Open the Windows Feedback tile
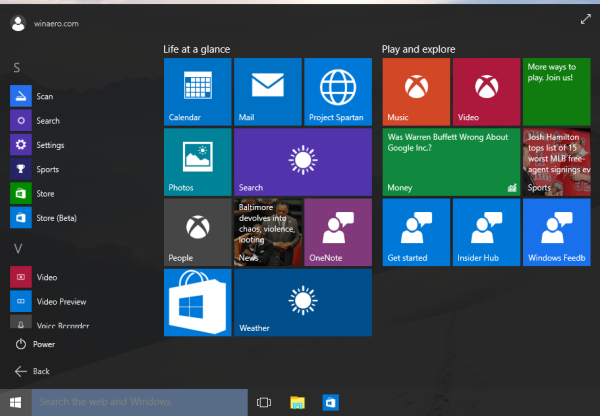 pyautogui.click(x=557, y=232)
